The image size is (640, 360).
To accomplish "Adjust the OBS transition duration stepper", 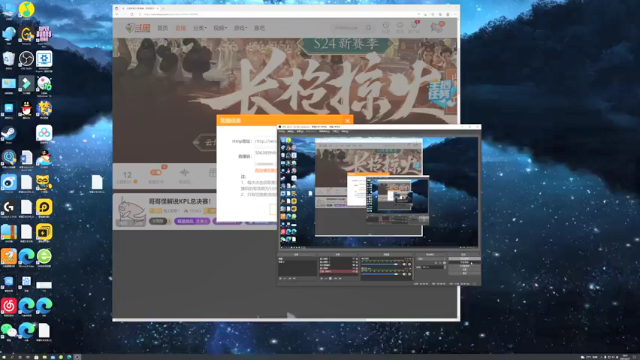I will point(445,267).
